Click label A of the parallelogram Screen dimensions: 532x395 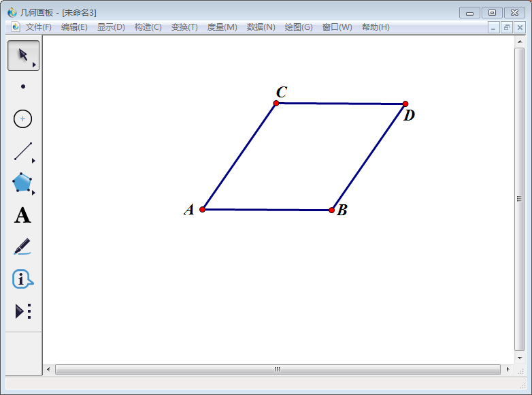pos(189,210)
